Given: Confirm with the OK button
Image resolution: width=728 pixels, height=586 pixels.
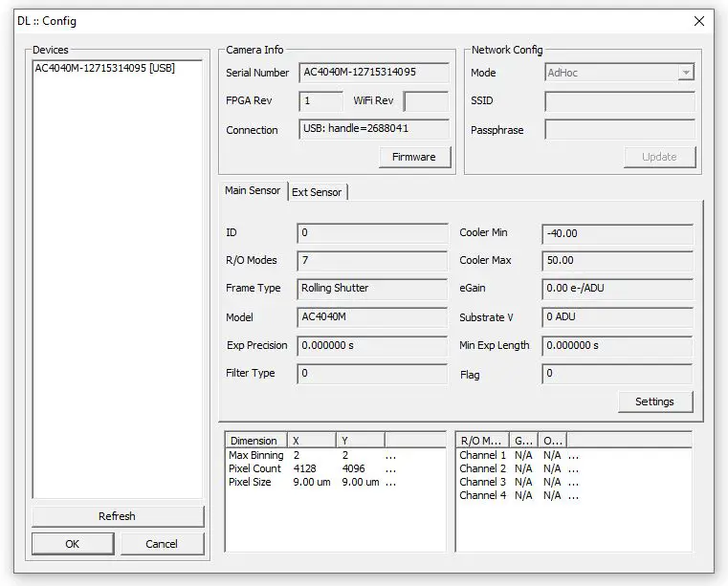Looking at the screenshot, I should pos(73,544).
